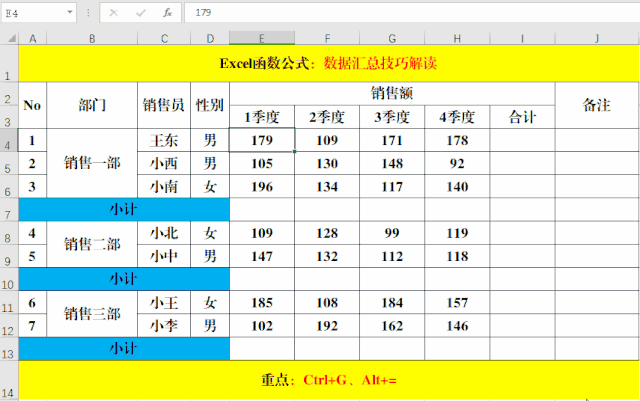Screen dimensions: 640x401
Task: Select the cell containing 171
Action: [392, 140]
